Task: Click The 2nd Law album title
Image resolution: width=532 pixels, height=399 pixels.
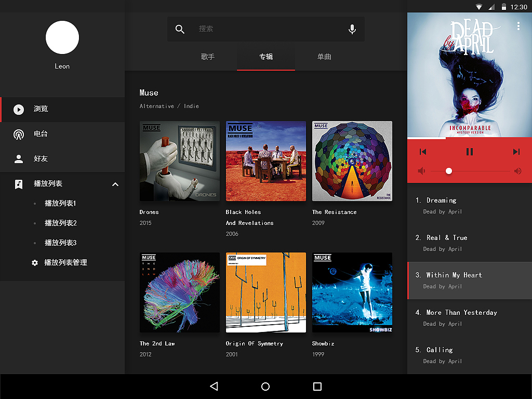Action: click(x=157, y=343)
